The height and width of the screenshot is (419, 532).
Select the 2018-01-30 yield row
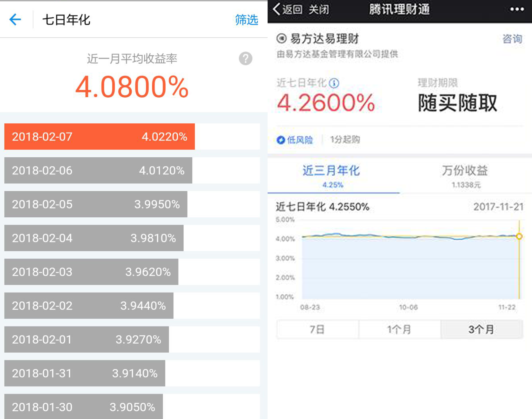point(132,406)
